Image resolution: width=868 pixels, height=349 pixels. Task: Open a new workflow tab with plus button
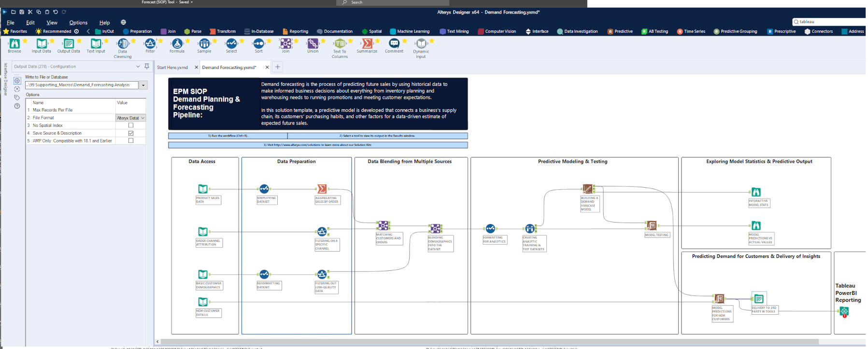(x=277, y=67)
